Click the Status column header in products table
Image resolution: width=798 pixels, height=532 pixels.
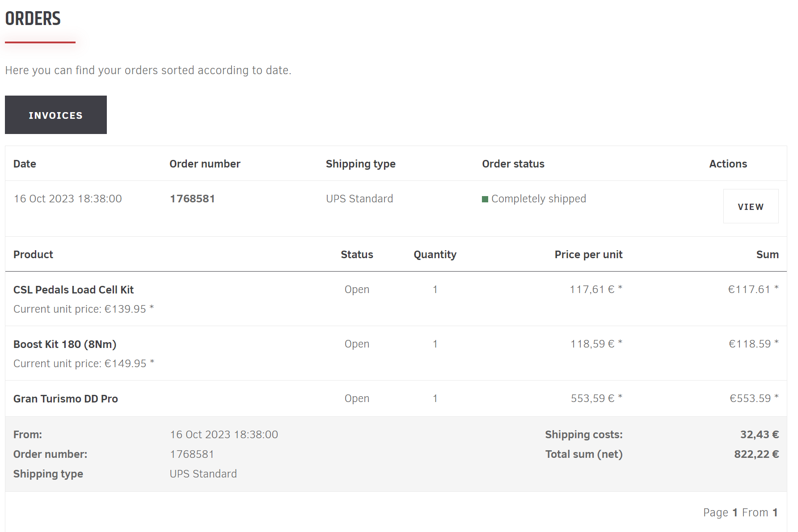tap(357, 255)
